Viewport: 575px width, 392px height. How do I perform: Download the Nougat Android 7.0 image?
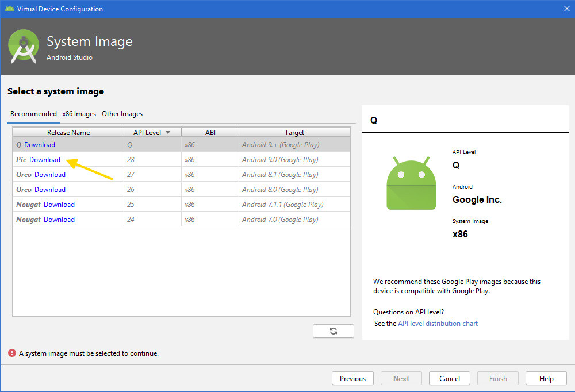59,219
